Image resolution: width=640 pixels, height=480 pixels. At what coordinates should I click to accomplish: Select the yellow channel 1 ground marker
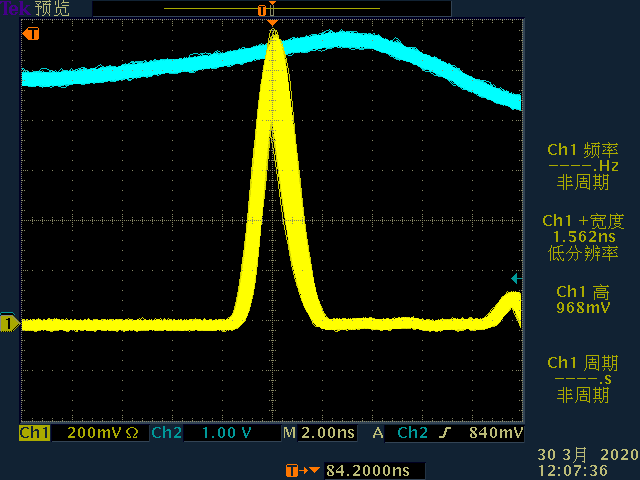click(x=9, y=323)
